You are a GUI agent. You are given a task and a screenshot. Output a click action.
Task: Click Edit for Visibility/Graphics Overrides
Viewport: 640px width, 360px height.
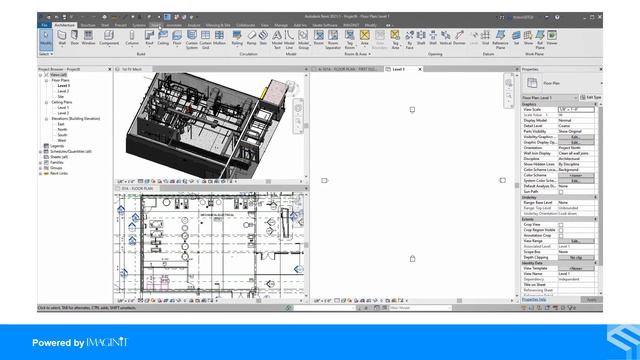pyautogui.click(x=576, y=137)
